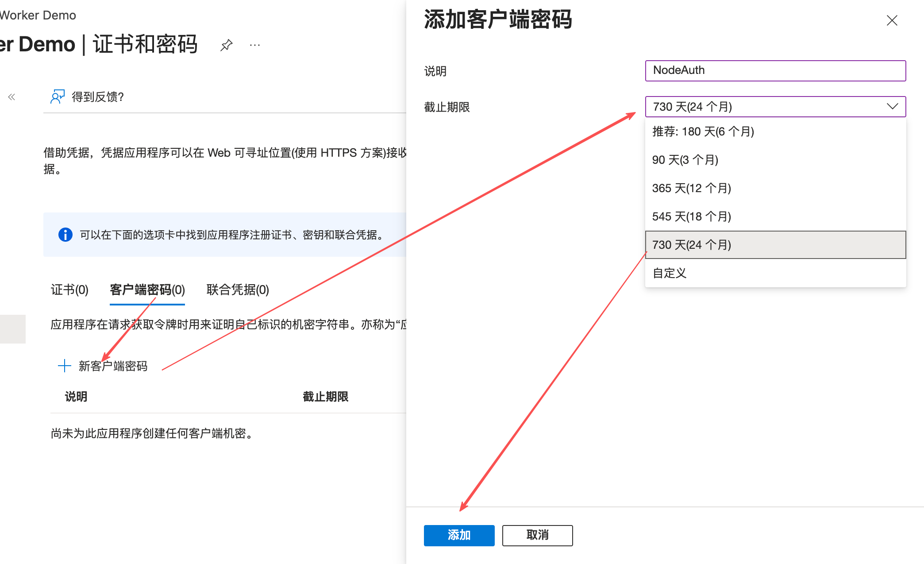Choose the 自定义 custom expiry option
The height and width of the screenshot is (564, 924).
[x=669, y=273]
